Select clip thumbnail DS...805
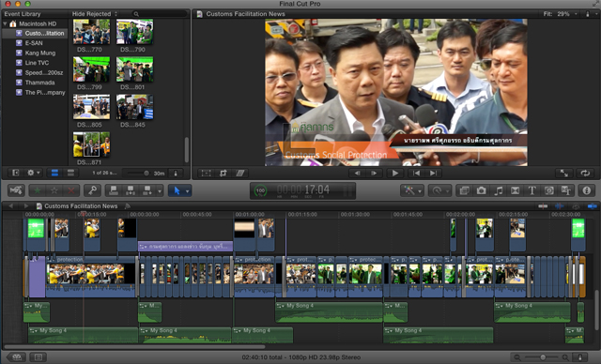Viewport: 601px width, 364px height. click(x=91, y=107)
